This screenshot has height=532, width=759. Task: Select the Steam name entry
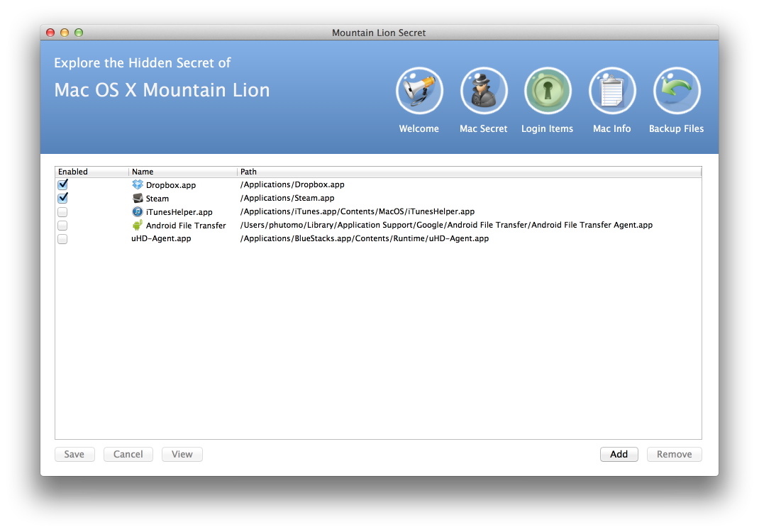157,199
